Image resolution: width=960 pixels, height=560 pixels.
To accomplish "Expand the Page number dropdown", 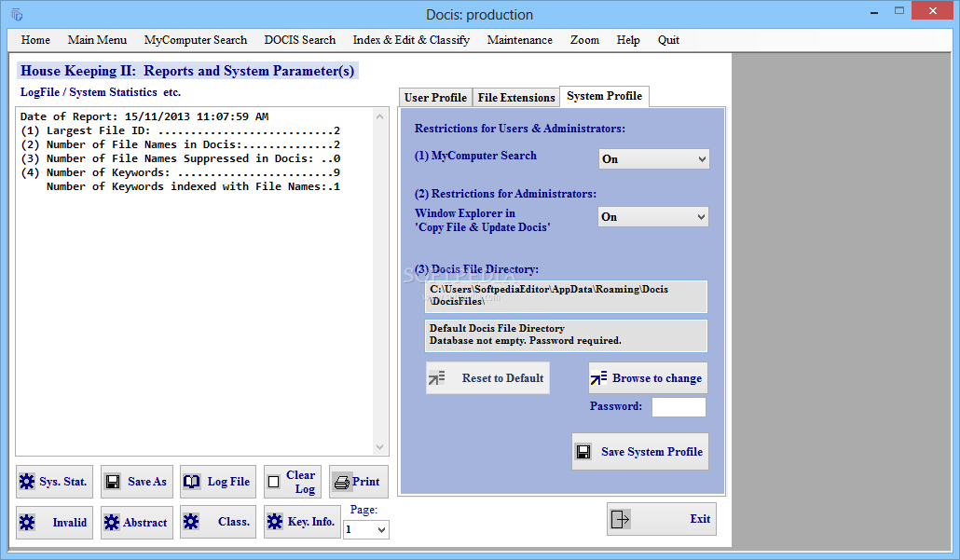I will [366, 529].
